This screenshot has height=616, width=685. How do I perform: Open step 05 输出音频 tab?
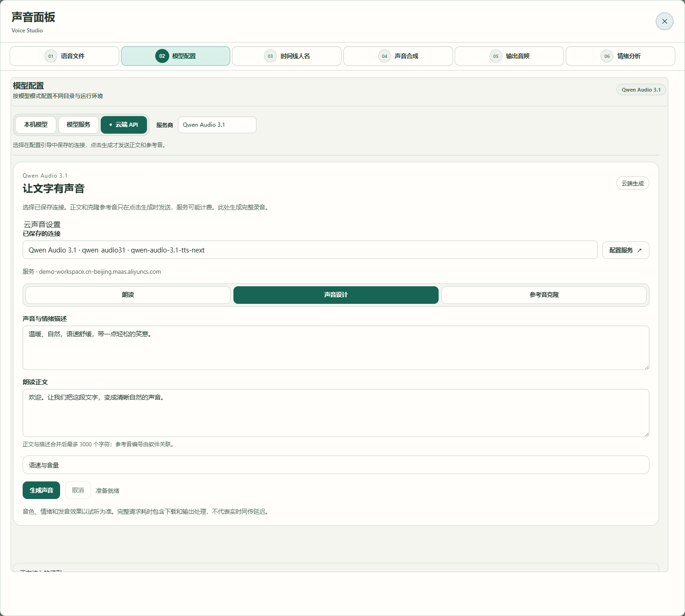point(509,56)
